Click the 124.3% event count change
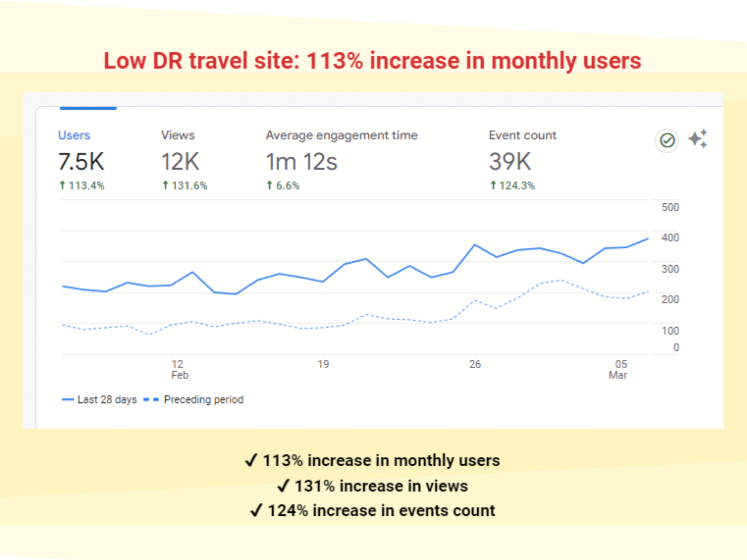 tap(512, 185)
